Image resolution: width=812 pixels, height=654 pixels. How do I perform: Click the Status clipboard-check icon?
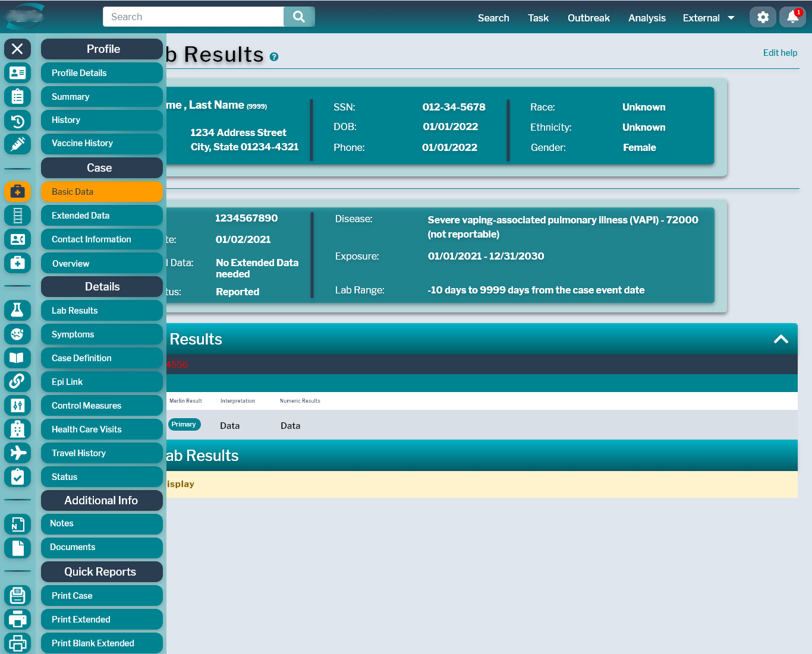tap(17, 476)
